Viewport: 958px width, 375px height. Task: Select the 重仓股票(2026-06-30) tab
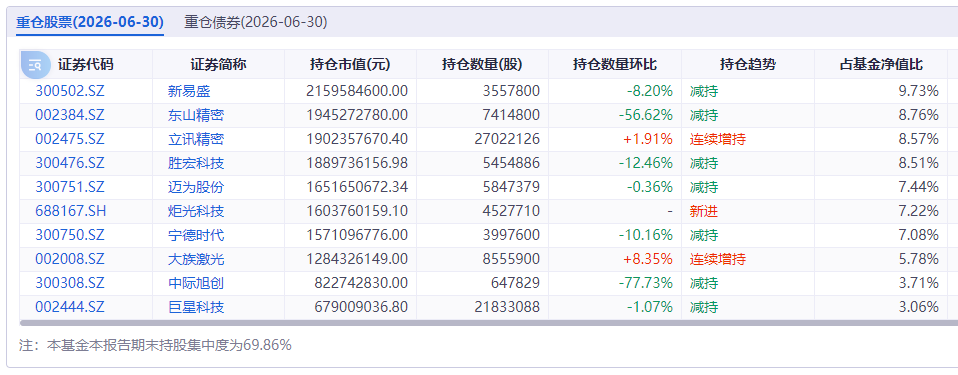(90, 23)
